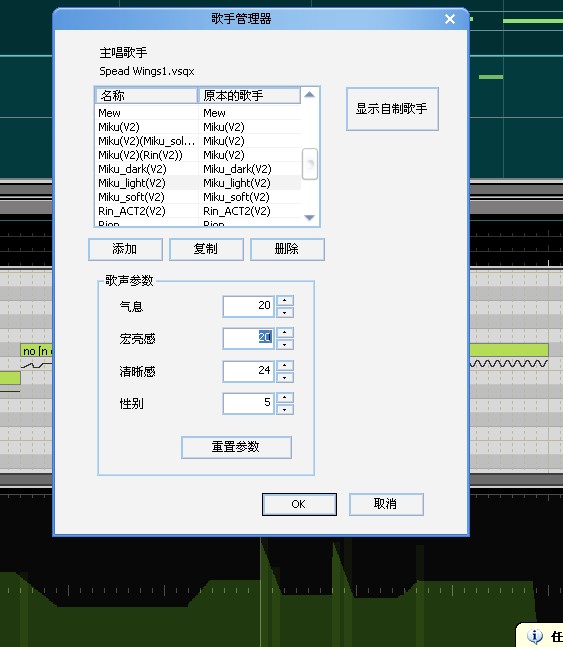Click the singer list scroll-up arrow
The width and height of the screenshot is (563, 647).
coord(309,95)
